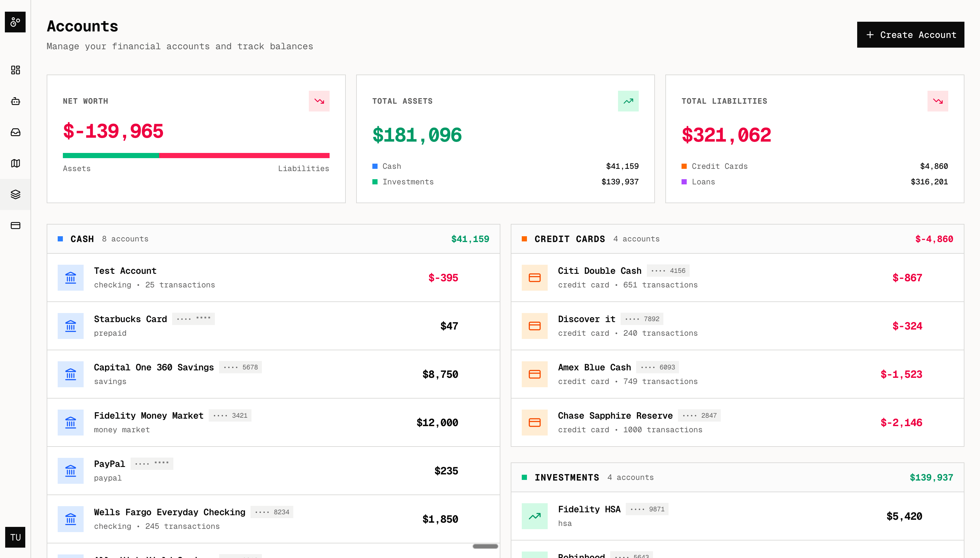Viewport: 980px width, 558px height.
Task: Select the robot assistant icon in sidebar
Action: (x=15, y=101)
